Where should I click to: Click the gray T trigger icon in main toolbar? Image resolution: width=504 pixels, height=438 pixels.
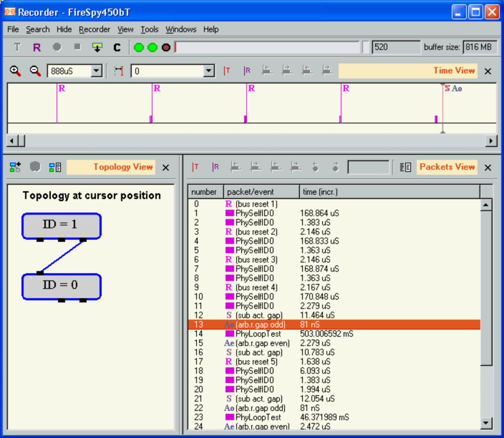point(17,47)
